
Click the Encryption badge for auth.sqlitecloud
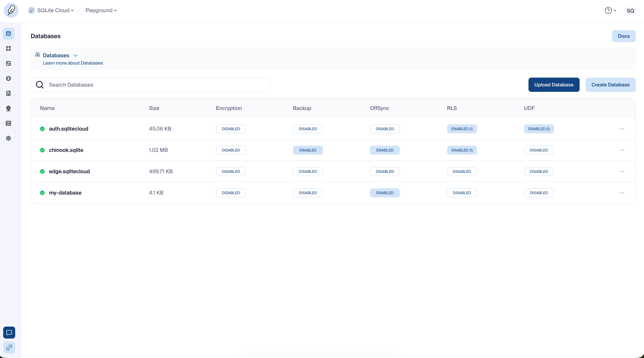click(231, 129)
